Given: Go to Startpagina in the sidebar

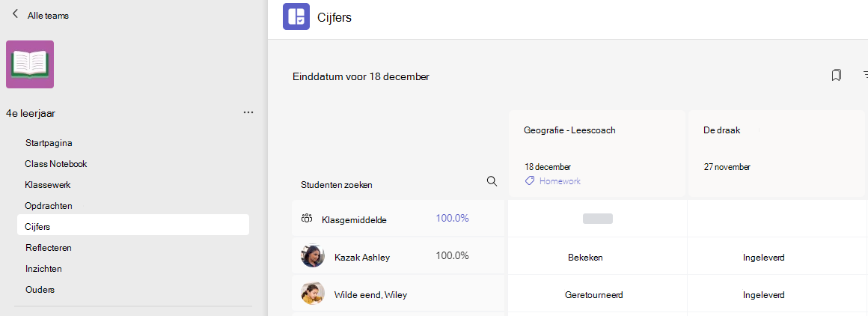Looking at the screenshot, I should [49, 142].
